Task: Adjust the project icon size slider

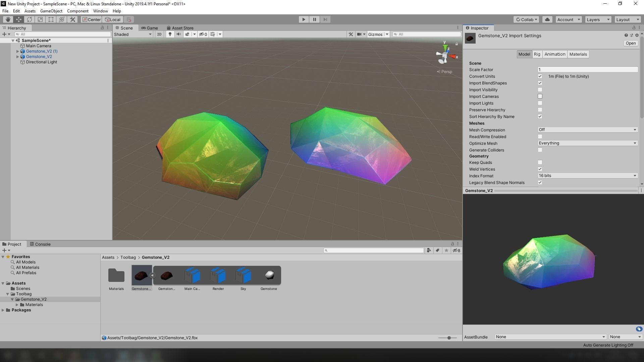Action: 449,338
